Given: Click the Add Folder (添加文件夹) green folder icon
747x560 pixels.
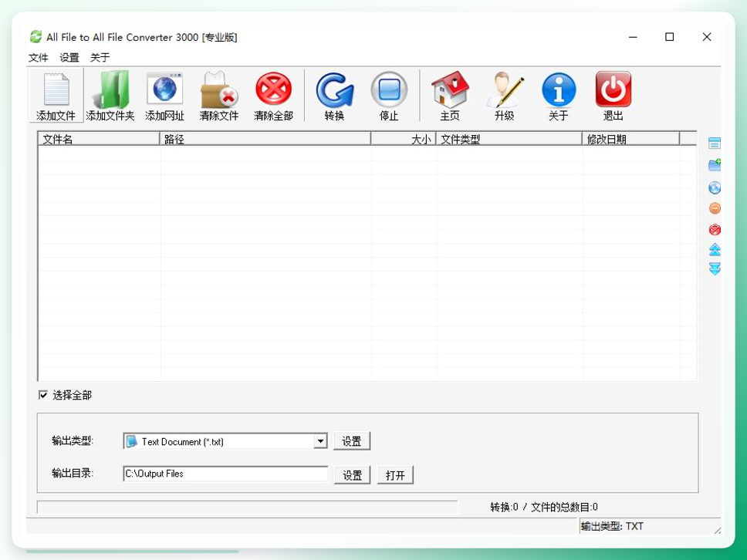Looking at the screenshot, I should [110, 89].
